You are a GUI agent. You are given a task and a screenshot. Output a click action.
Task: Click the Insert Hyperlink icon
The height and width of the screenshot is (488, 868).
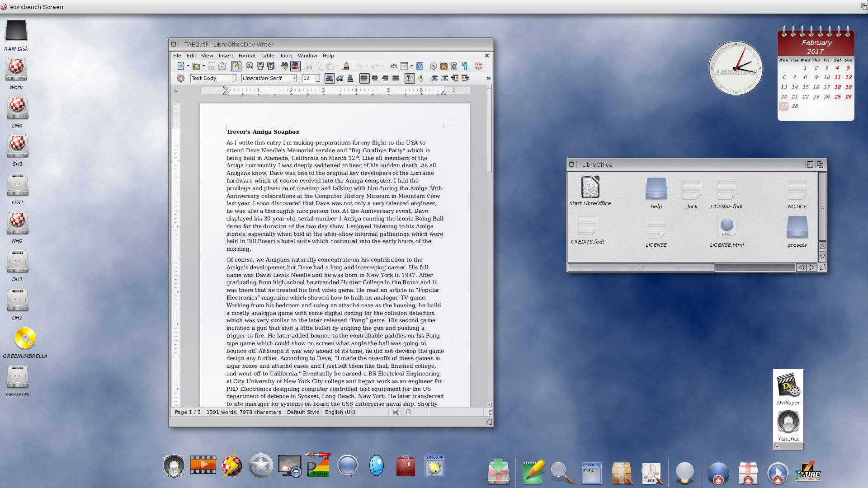(x=394, y=66)
